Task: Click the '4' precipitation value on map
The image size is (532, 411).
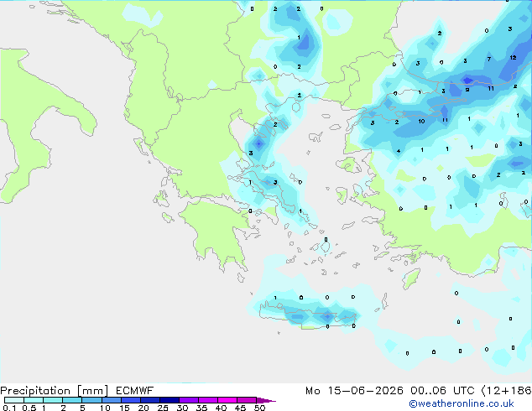Action: pos(399,151)
